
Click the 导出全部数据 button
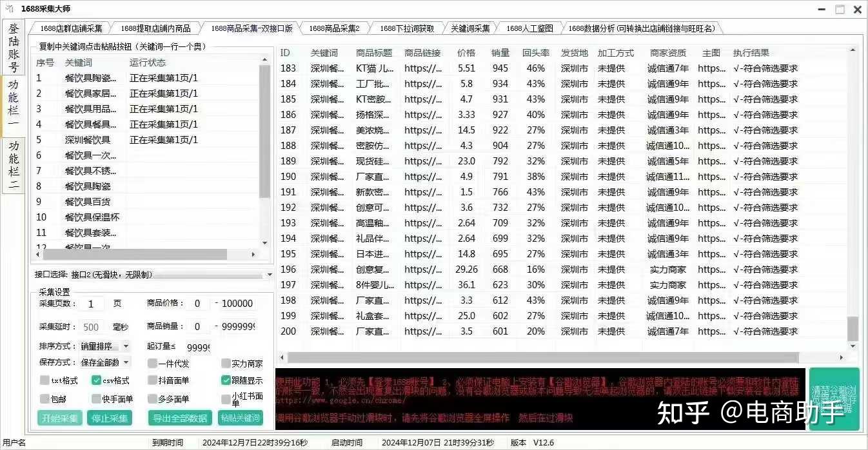181,418
